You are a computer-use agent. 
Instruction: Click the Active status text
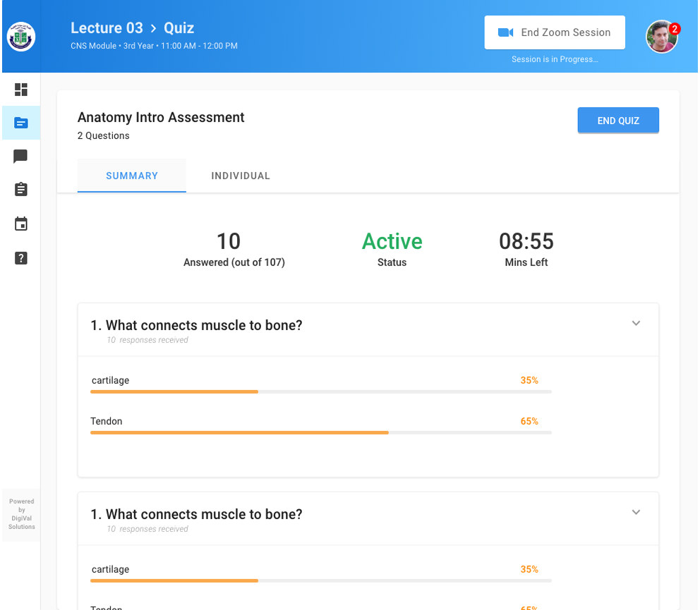[392, 241]
